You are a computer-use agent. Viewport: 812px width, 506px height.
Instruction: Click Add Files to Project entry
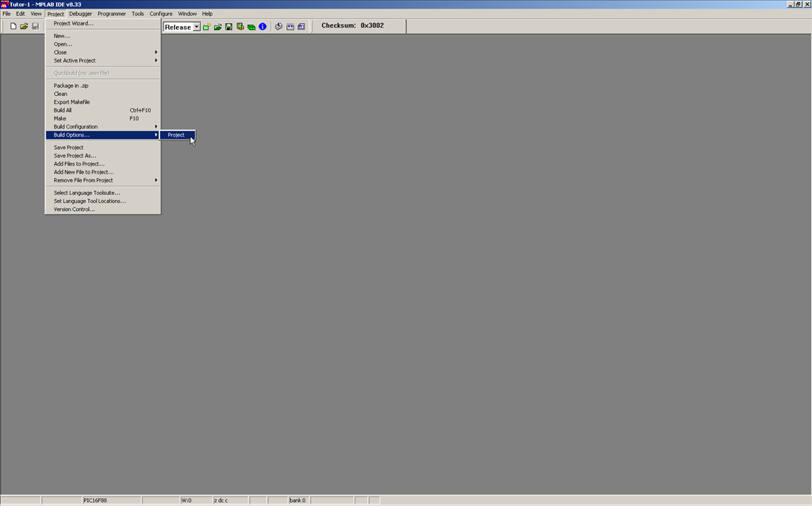pos(79,164)
